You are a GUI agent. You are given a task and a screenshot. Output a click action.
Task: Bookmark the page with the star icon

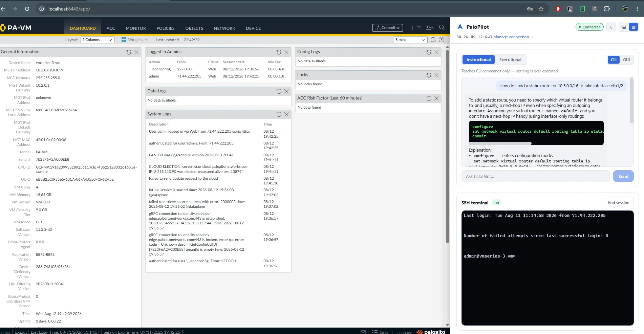541,9
